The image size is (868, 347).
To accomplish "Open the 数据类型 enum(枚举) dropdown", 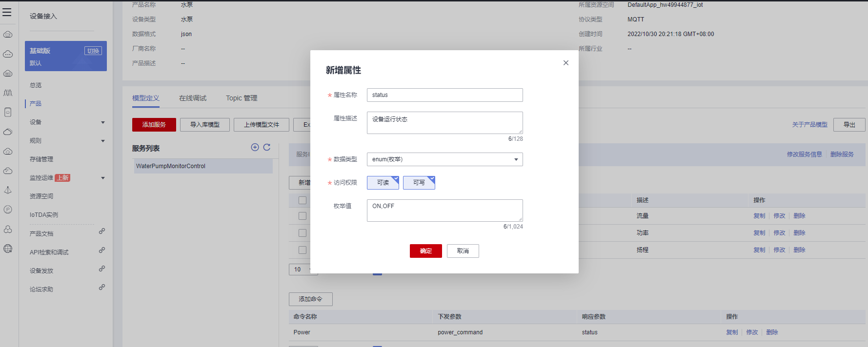I will click(x=445, y=159).
